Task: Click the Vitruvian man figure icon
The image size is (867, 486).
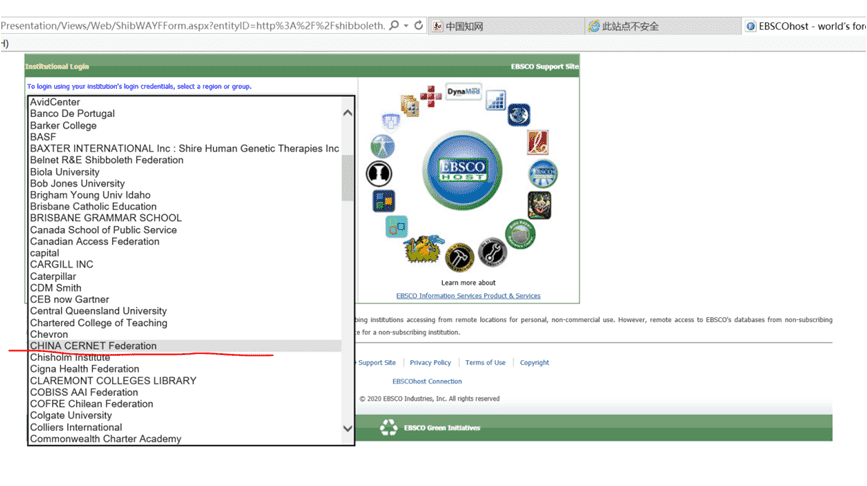Action: coord(383,146)
